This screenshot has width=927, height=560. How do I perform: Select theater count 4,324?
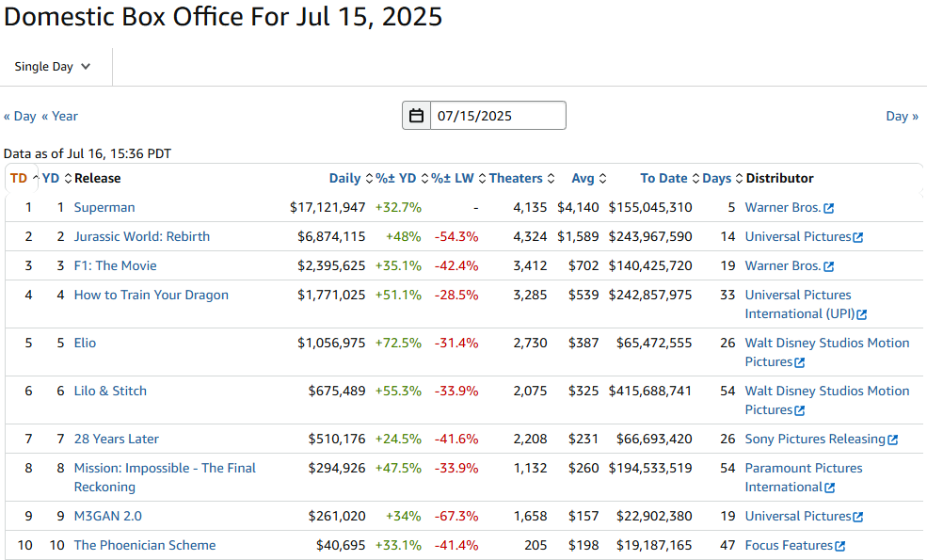[x=530, y=236]
